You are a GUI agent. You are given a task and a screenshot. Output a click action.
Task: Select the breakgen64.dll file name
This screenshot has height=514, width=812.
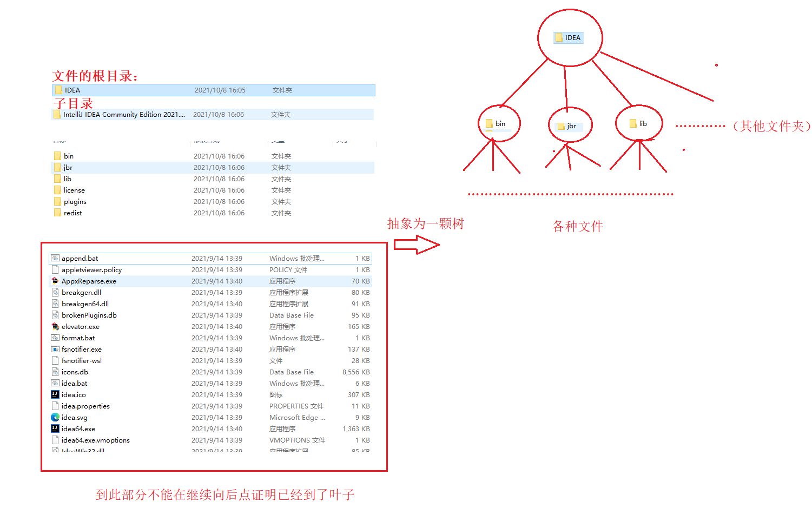tap(85, 304)
